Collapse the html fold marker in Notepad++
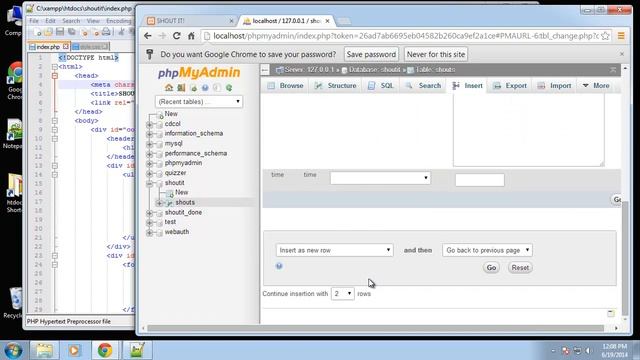Viewport: 640px width, 360px height. click(55, 67)
